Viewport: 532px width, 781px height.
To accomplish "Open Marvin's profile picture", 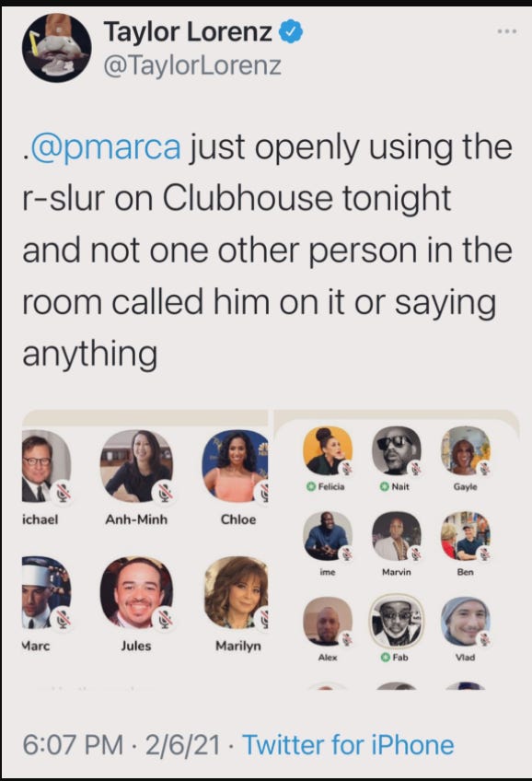I will click(397, 536).
